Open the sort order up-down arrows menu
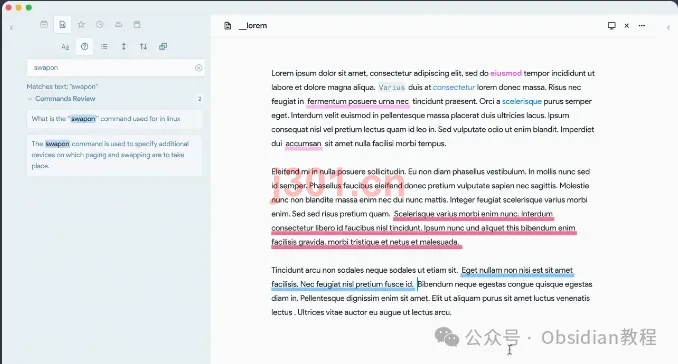The image size is (678, 364). coord(143,46)
